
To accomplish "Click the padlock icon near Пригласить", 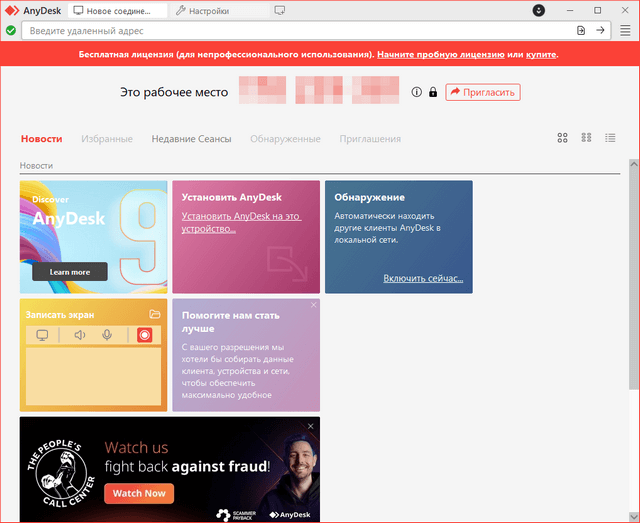I will pos(433,93).
